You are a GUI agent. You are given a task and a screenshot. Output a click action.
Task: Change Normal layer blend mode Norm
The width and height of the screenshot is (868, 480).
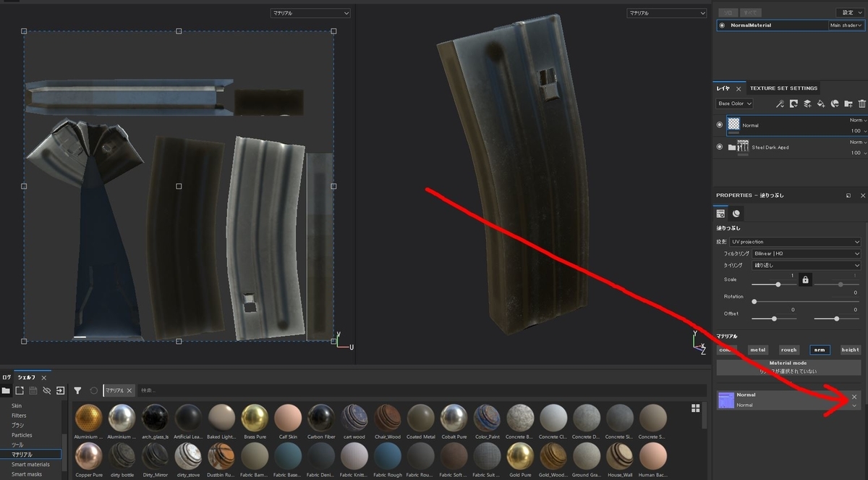pyautogui.click(x=856, y=120)
